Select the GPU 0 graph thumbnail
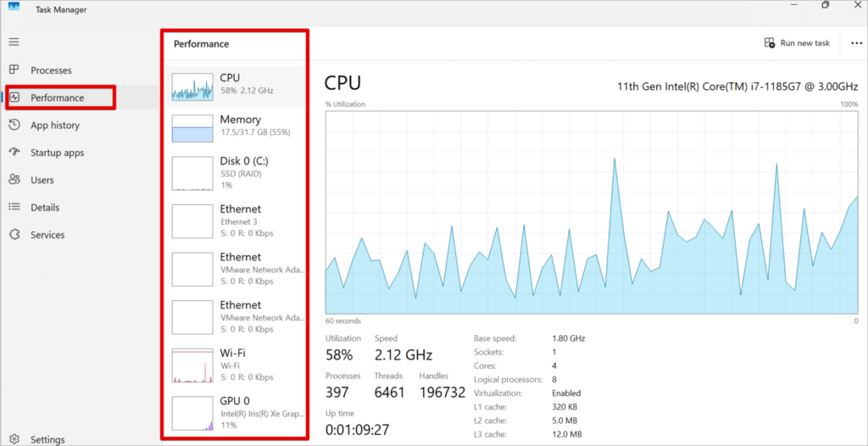This screenshot has width=868, height=446. 192,413
